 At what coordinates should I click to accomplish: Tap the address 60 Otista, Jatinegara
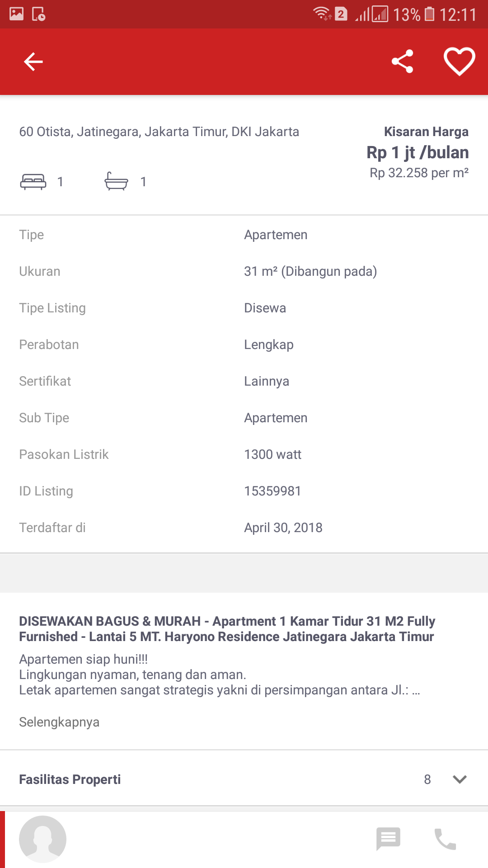[x=159, y=132]
